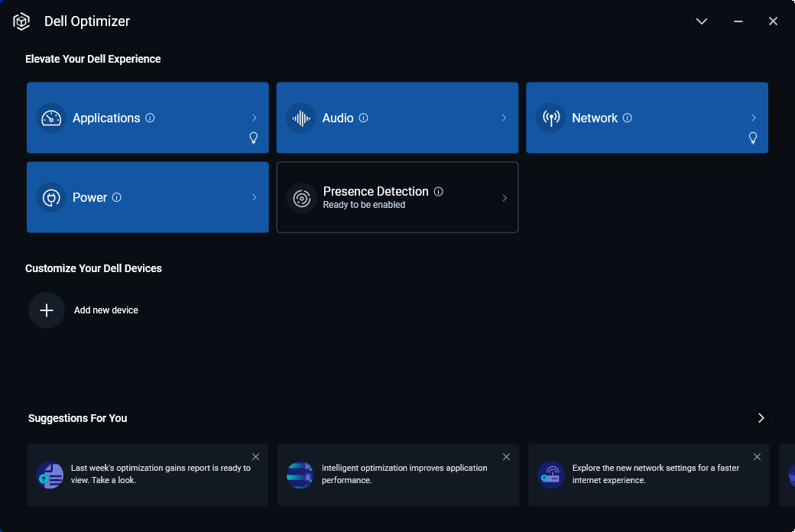Click the lightbulb tip on Applications tile
The height and width of the screenshot is (532, 795).
254,138
